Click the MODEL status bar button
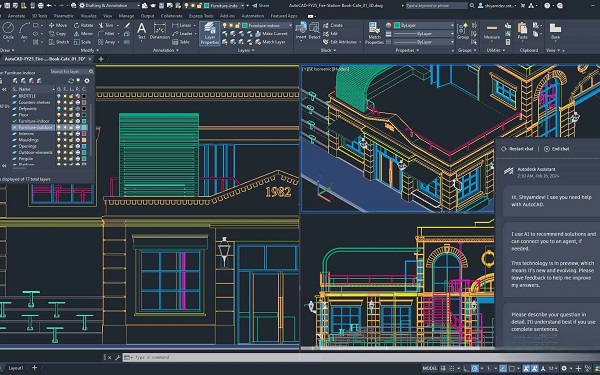600x375 pixels. 430,368
